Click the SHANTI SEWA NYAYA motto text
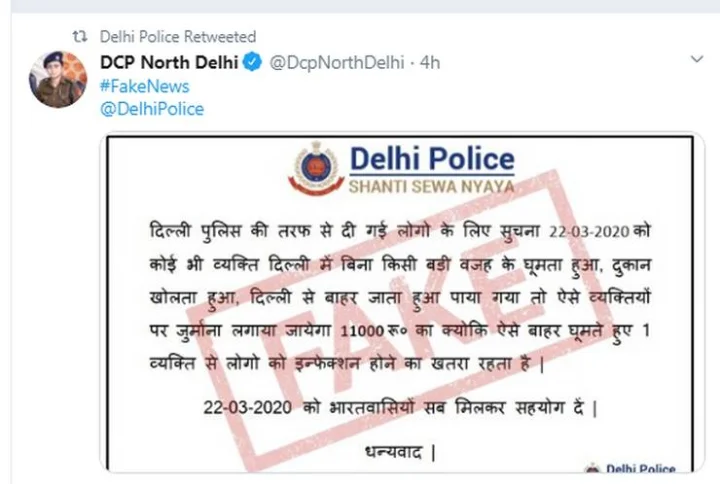The height and width of the screenshot is (484, 720). pos(431,186)
